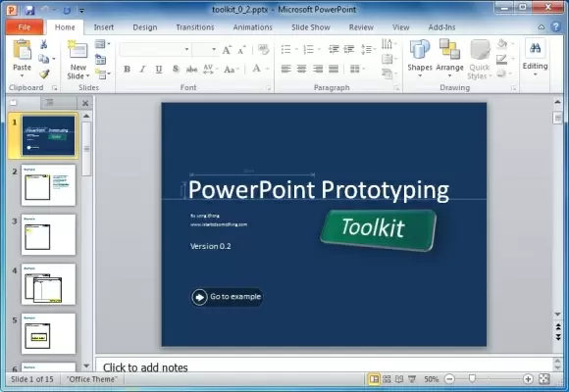Open the Transitions tab
This screenshot has width=569, height=392.
click(195, 27)
